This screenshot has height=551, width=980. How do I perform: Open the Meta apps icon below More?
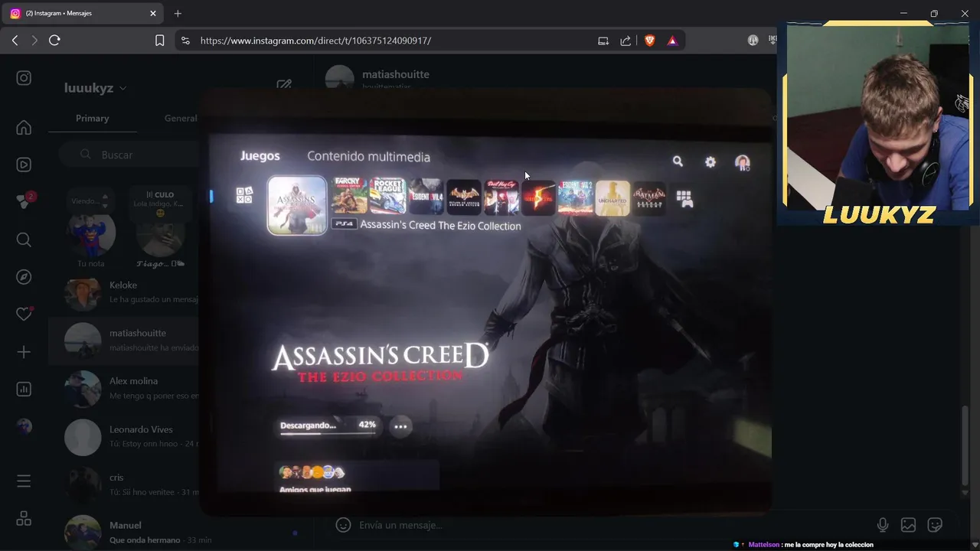[24, 519]
